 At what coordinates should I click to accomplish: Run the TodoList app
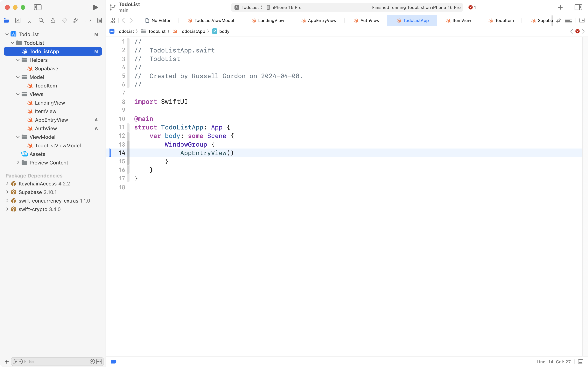click(x=95, y=7)
